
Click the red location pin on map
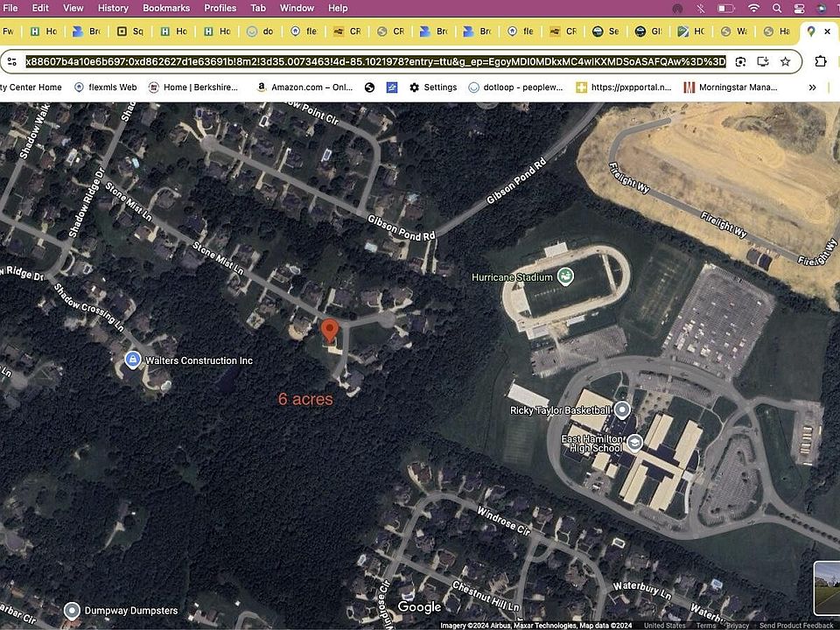[x=330, y=331]
